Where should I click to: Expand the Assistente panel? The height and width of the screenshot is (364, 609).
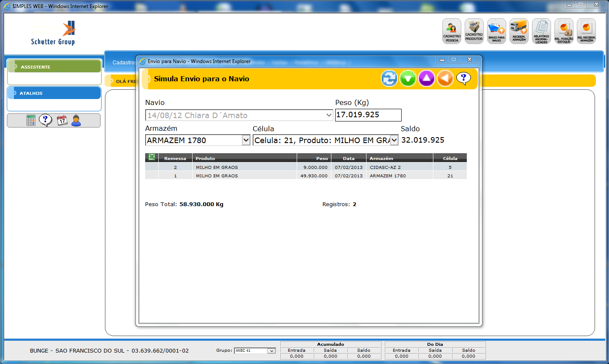pos(54,66)
